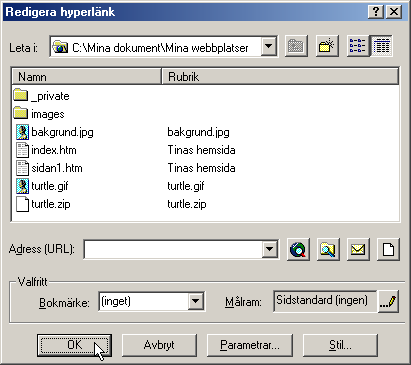This screenshot has height=365, width=411.
Task: Select the file name images
Action: (x=48, y=114)
